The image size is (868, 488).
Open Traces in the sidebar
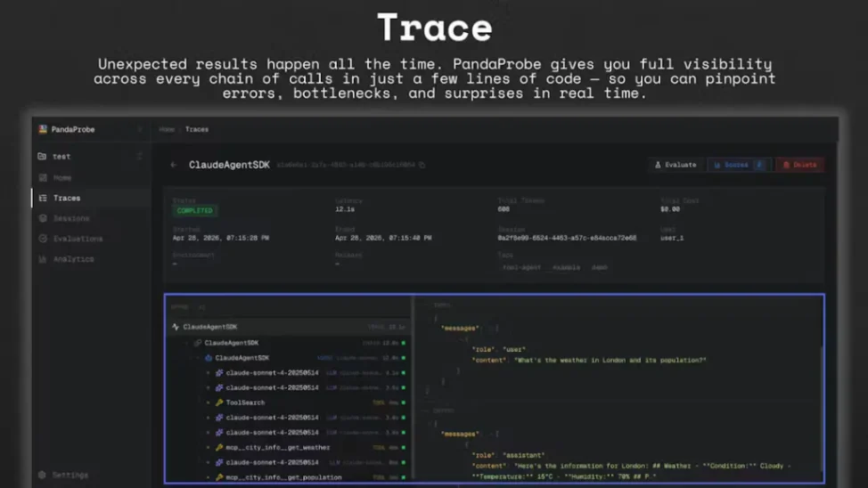pos(91,198)
